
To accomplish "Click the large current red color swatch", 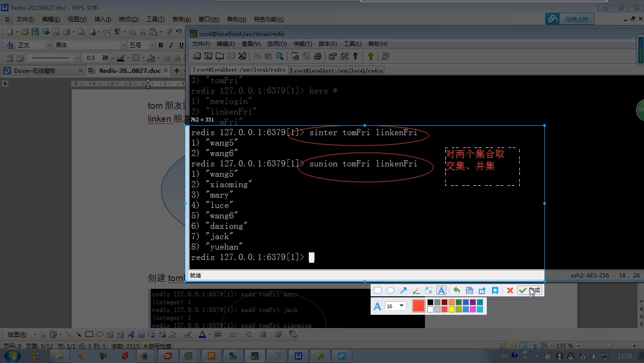I will point(419,306).
